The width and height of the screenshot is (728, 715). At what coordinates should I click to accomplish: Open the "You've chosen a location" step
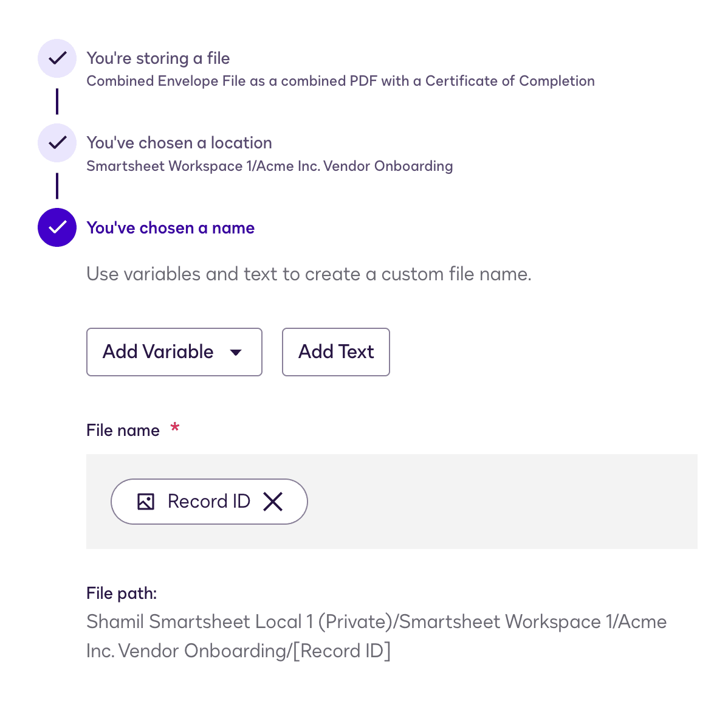pos(179,143)
